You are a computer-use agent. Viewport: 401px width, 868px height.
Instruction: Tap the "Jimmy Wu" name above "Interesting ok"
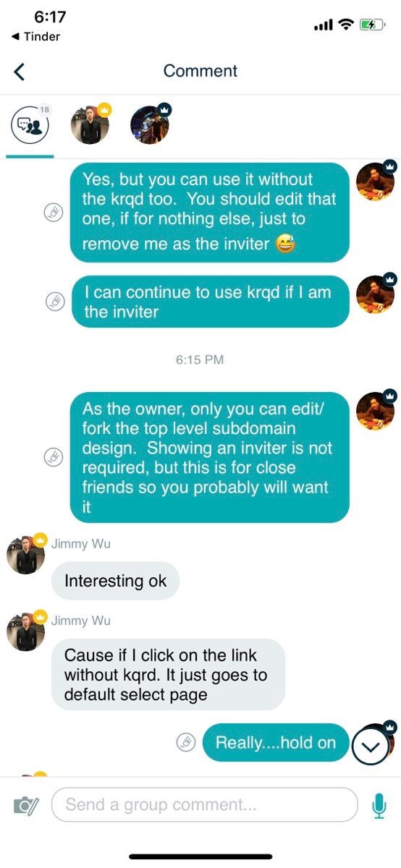81,543
